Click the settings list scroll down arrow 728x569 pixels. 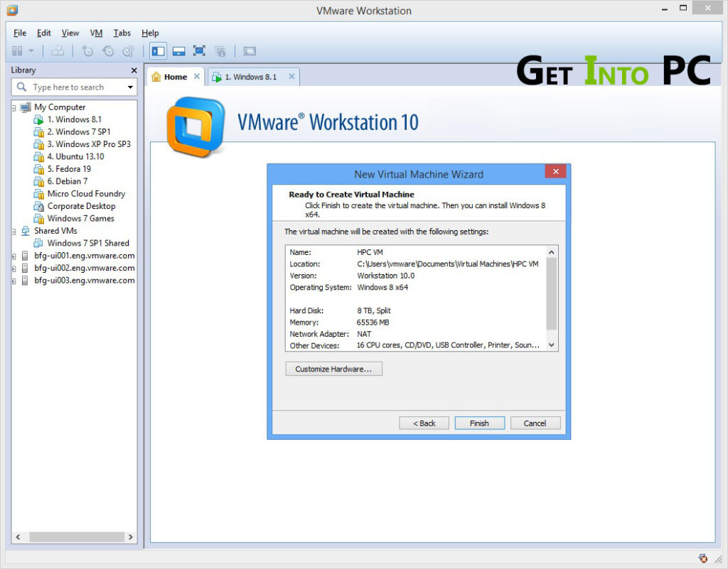point(551,345)
